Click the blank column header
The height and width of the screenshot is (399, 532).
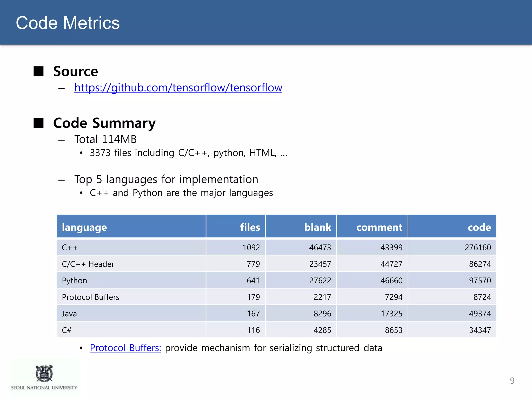coord(317,227)
